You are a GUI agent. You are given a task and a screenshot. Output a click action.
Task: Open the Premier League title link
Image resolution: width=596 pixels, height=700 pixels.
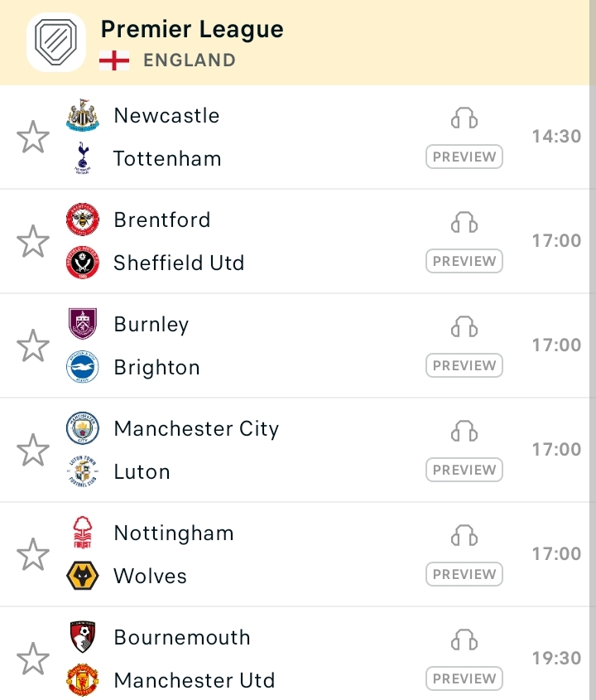(x=192, y=30)
